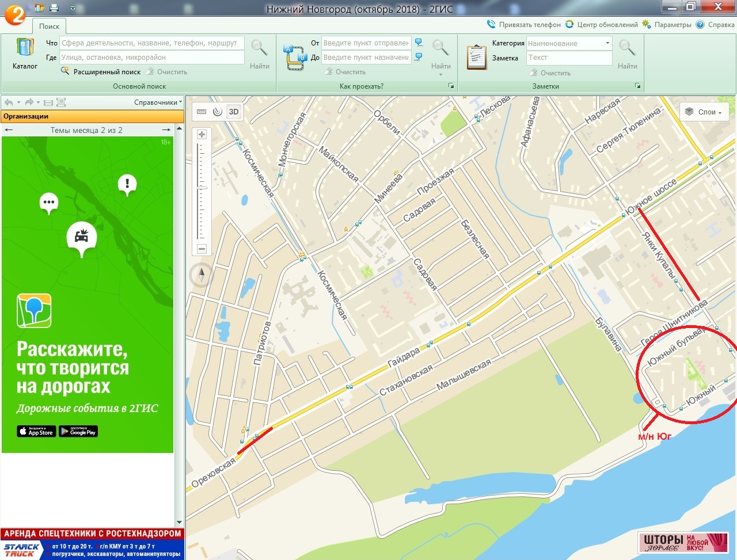
Task: Click the Google Play badge
Action: (x=78, y=432)
